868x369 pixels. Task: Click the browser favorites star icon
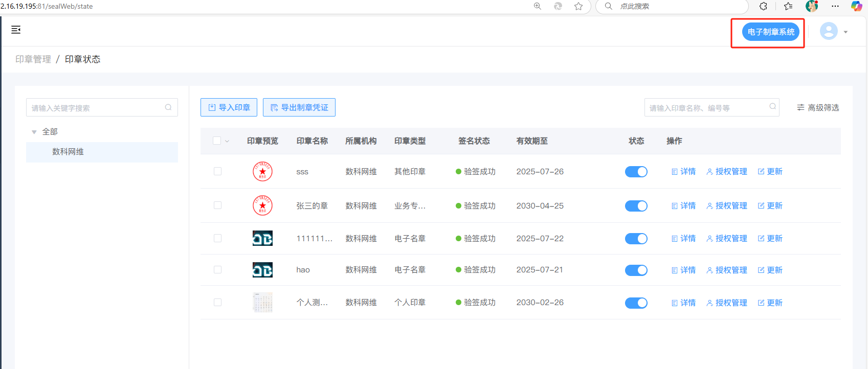(x=578, y=6)
